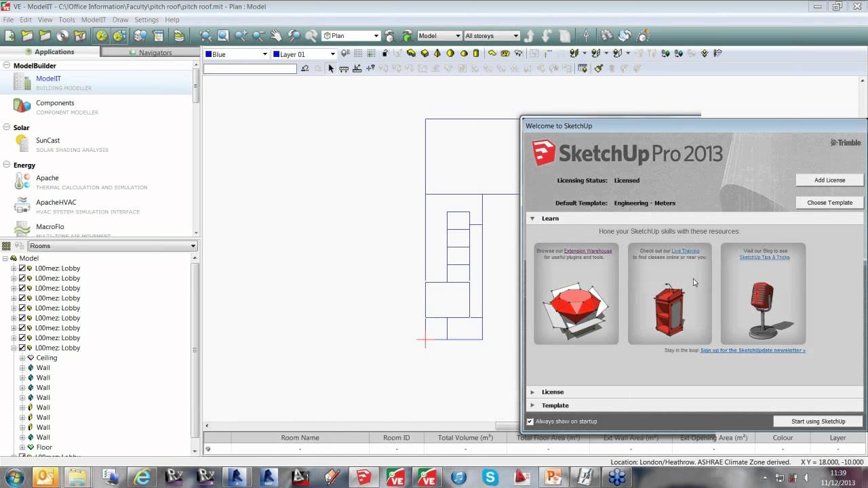Open the Edit menu
This screenshot has width=868, height=488.
click(x=26, y=20)
